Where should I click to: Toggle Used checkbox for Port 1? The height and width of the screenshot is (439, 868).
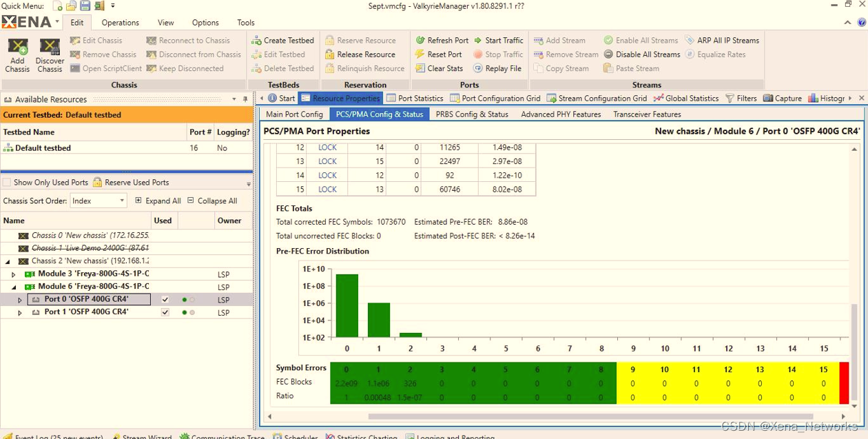pos(165,312)
